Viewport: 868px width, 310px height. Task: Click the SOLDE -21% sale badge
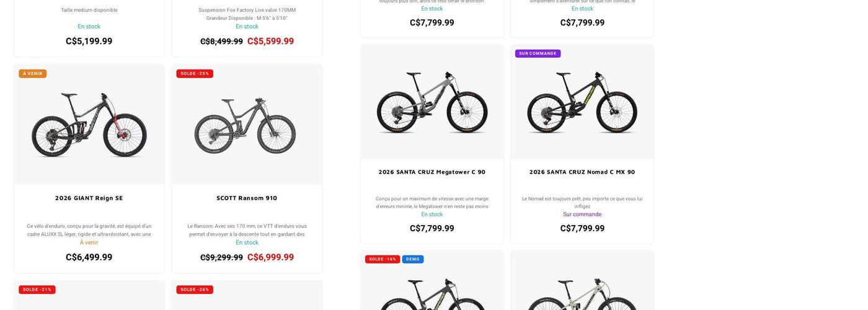coord(37,290)
